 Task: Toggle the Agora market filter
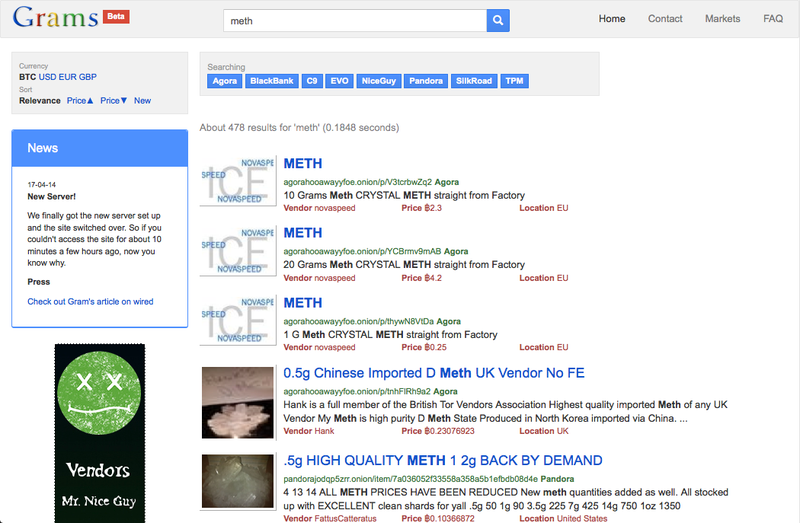[x=224, y=81]
